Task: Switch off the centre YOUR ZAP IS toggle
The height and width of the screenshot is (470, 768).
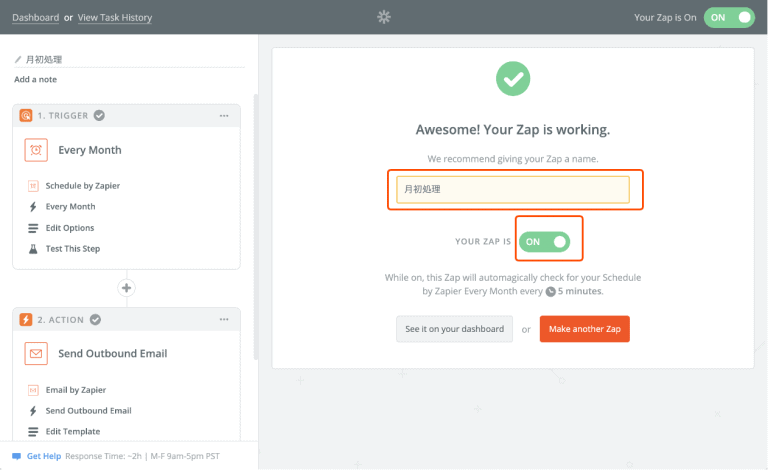Action: coord(547,242)
